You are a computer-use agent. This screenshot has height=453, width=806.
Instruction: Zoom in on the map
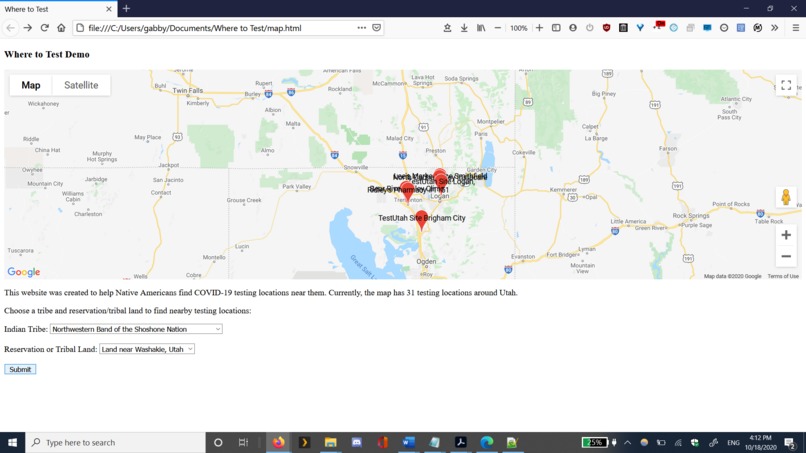786,235
